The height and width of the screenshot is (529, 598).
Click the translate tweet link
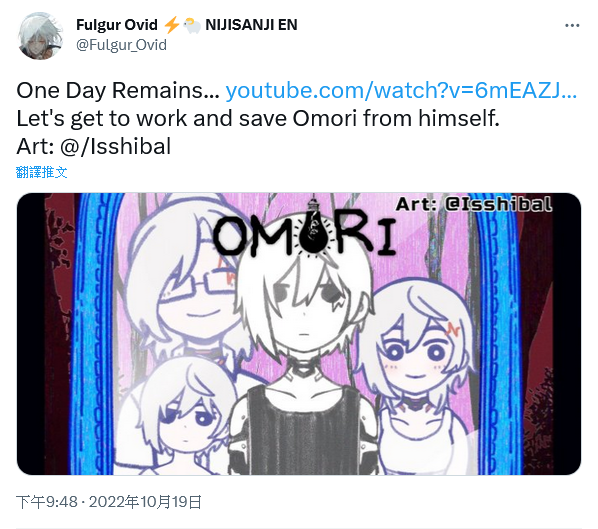pos(42,172)
